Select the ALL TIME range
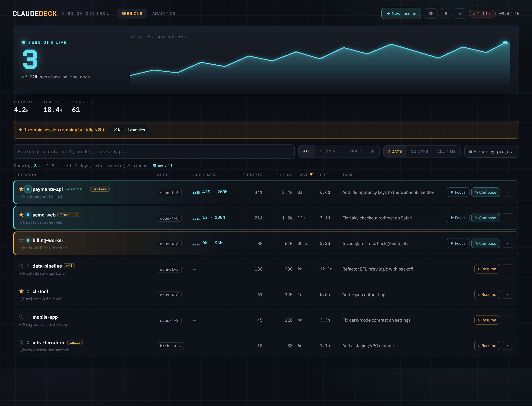The image size is (532, 406). pyautogui.click(x=446, y=152)
